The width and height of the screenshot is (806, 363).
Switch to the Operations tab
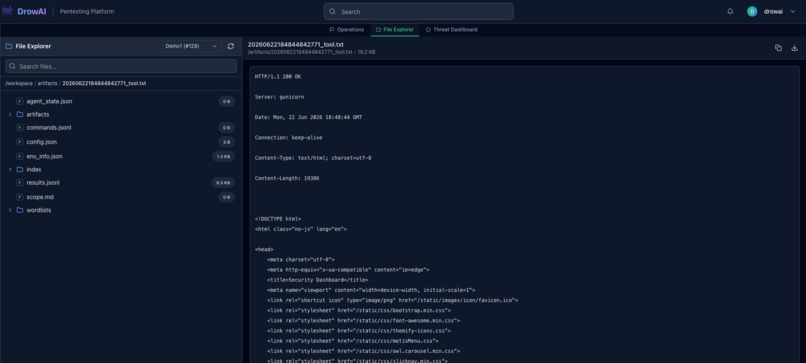pyautogui.click(x=346, y=30)
